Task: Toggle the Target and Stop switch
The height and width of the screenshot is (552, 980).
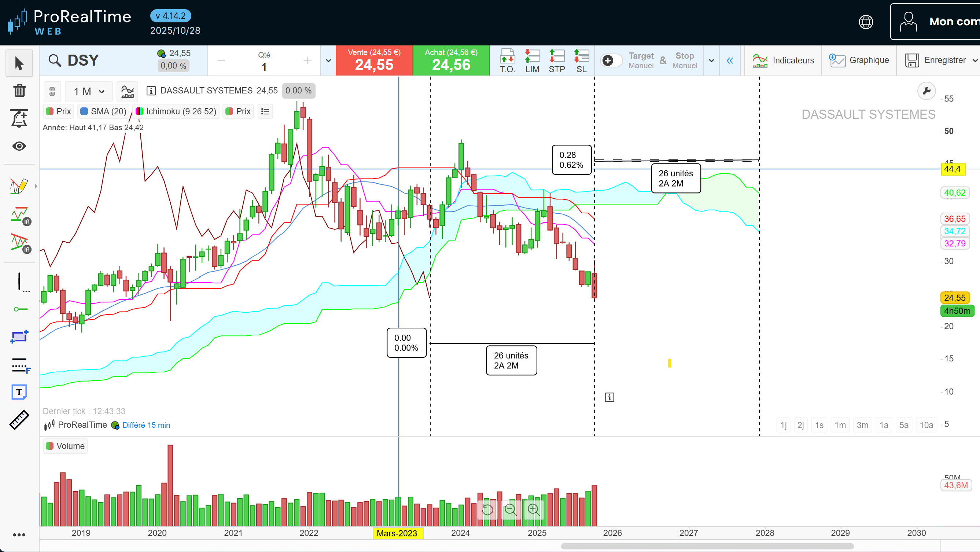Action: point(611,60)
